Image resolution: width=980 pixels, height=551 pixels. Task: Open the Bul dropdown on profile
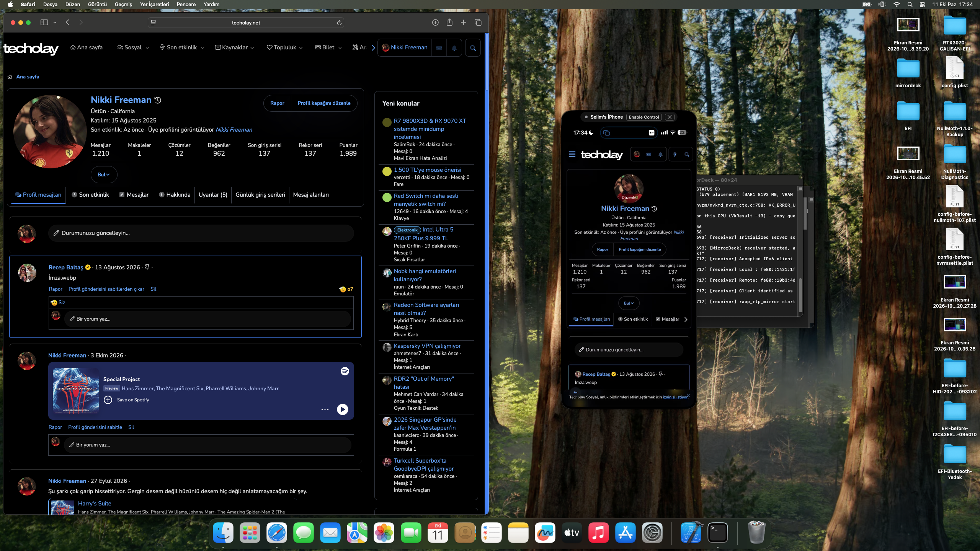(104, 174)
